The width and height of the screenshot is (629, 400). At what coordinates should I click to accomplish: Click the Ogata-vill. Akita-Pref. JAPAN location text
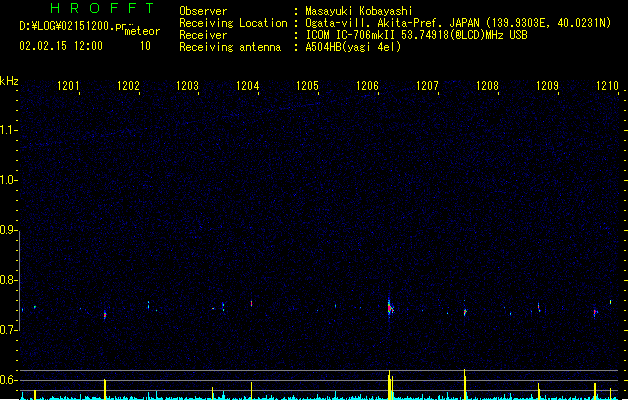click(x=458, y=23)
